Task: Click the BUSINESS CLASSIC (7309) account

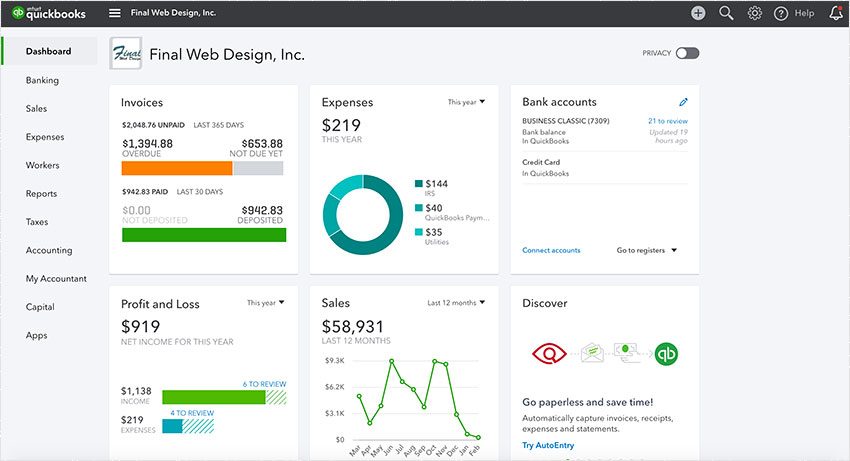Action: coord(566,121)
